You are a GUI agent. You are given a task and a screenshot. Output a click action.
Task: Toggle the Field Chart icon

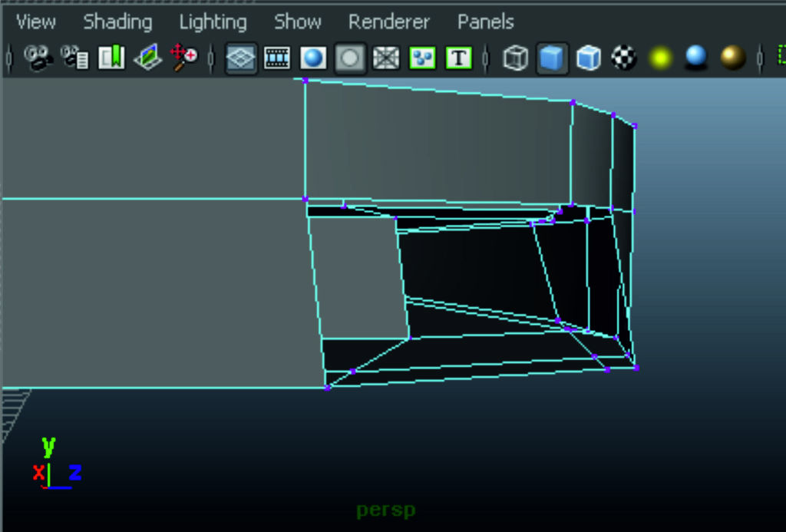(386, 58)
